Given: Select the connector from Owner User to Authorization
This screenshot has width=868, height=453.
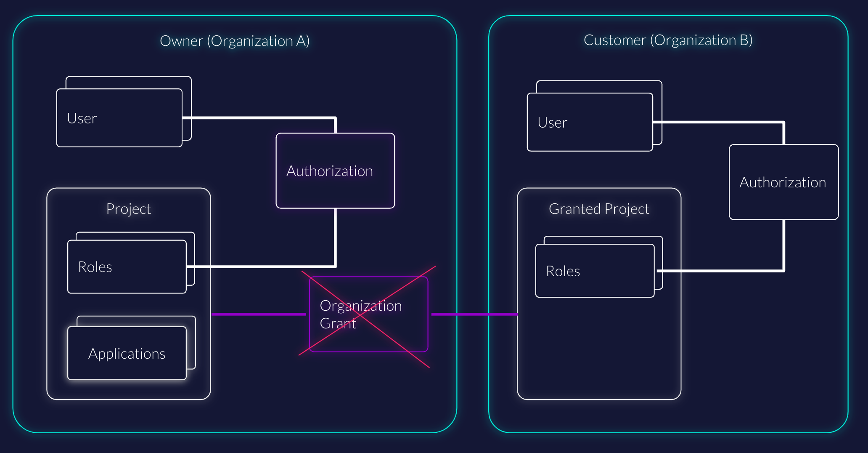Looking at the screenshot, I should [261, 118].
